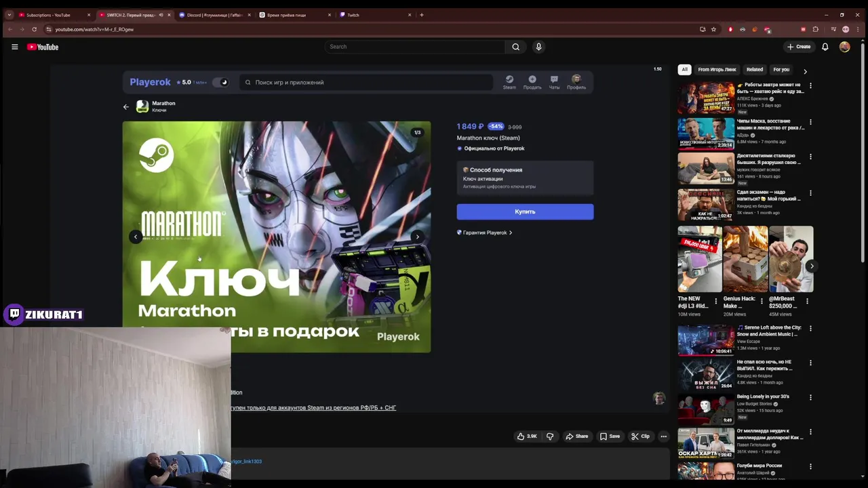Bookmark this page with the star icon

point(713,29)
